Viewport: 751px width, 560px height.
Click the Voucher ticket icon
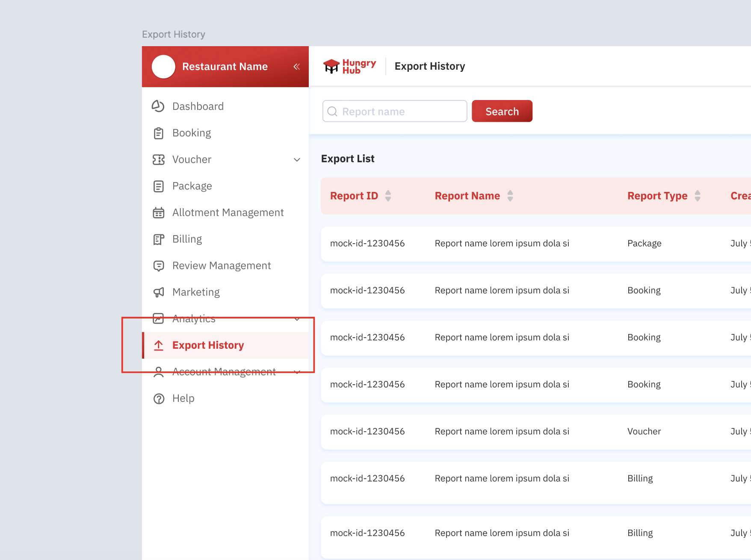point(158,160)
